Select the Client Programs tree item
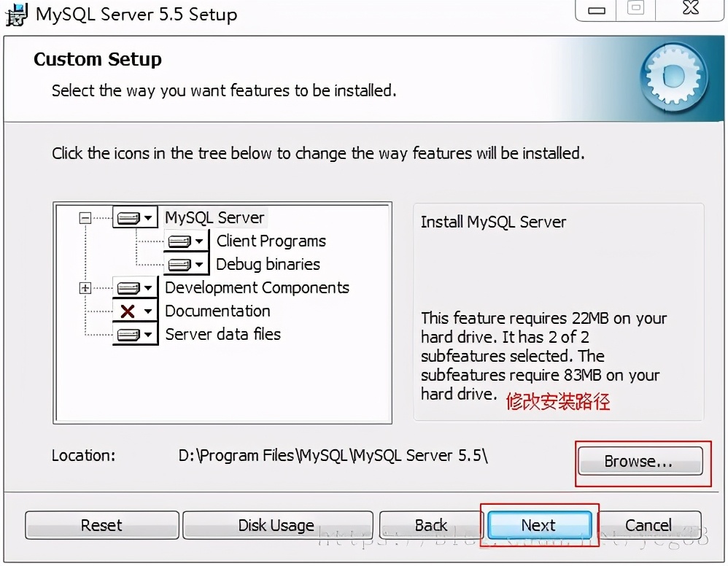The image size is (728, 566). point(271,241)
